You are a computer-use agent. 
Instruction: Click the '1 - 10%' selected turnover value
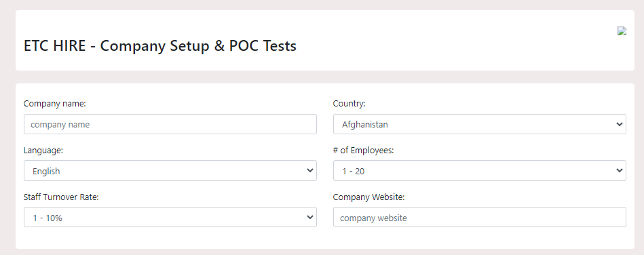click(x=48, y=218)
